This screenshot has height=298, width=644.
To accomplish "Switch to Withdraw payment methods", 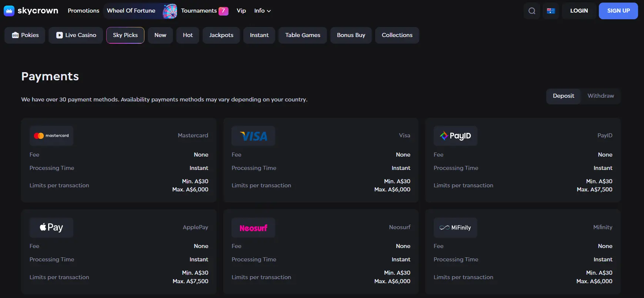I will point(600,96).
